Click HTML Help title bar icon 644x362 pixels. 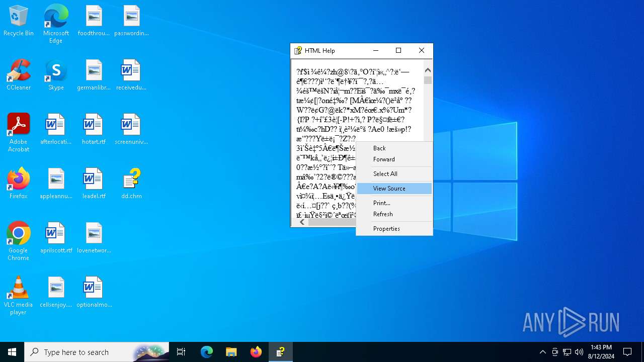[x=298, y=51]
